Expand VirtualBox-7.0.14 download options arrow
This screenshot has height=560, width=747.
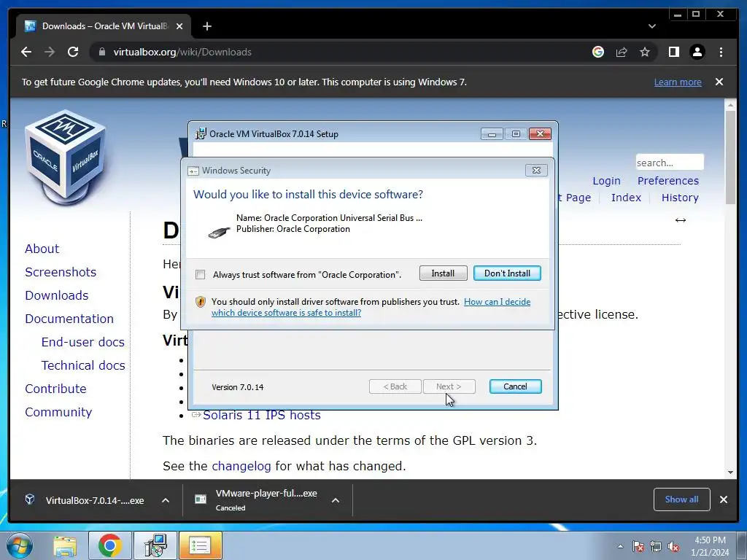click(166, 500)
